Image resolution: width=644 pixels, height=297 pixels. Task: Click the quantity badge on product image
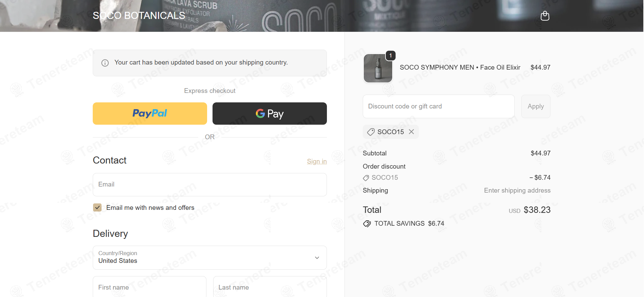391,55
